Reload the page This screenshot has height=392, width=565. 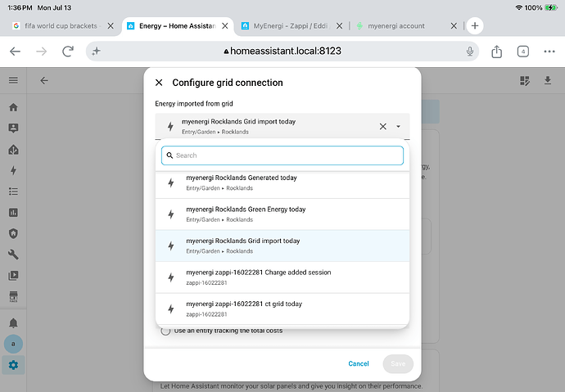click(68, 52)
